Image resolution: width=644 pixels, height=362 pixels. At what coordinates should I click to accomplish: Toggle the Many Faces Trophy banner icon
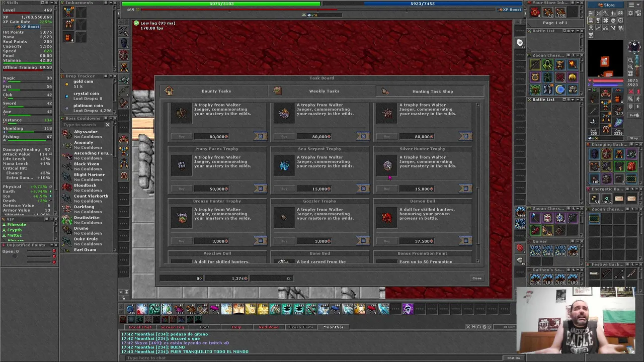click(261, 189)
